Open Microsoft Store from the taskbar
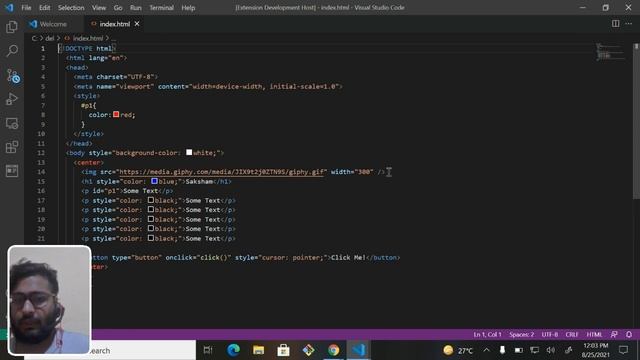 click(283, 350)
